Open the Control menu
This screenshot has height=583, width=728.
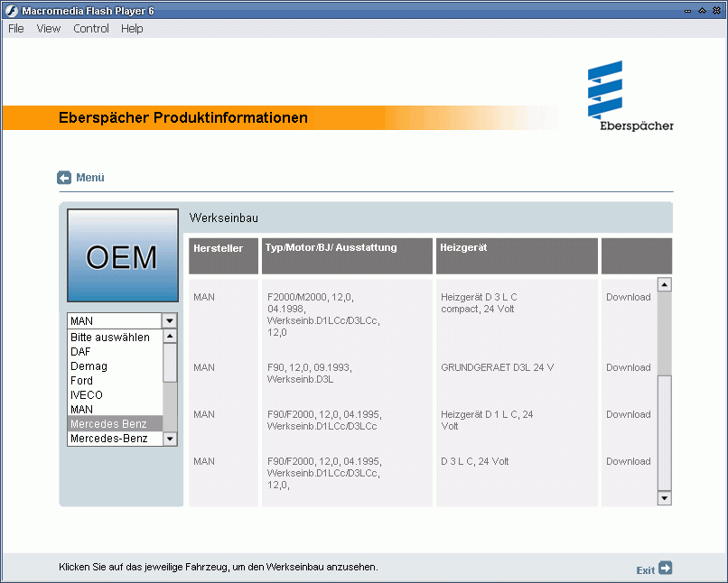[x=91, y=29]
